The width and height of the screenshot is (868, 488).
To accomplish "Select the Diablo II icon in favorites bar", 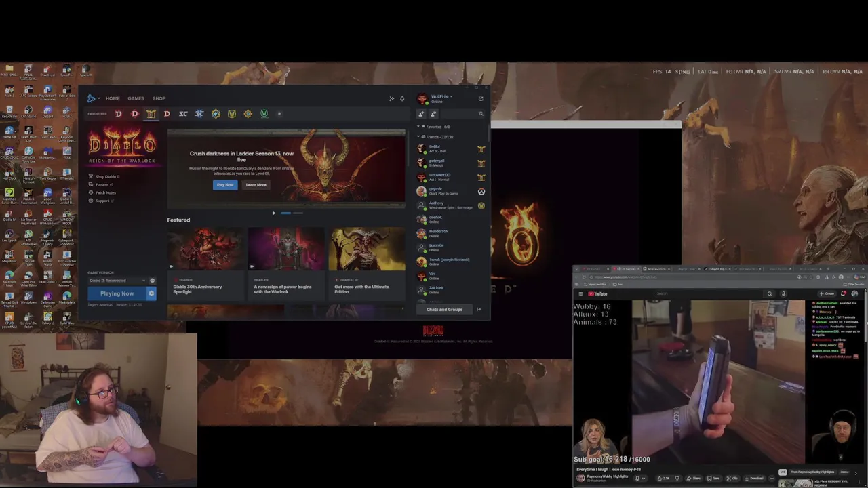I will [151, 114].
